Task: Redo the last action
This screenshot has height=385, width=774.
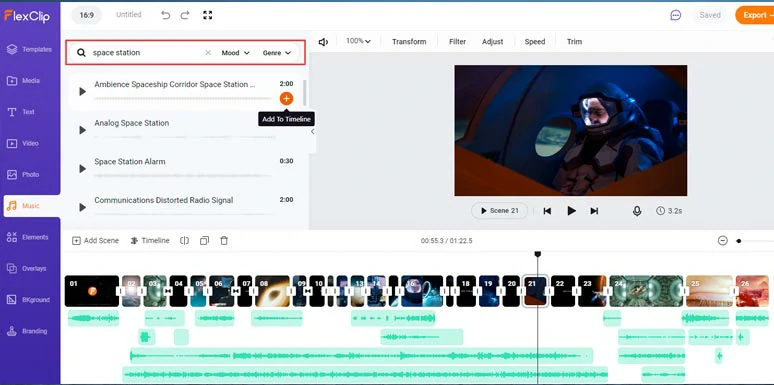Action: click(x=185, y=15)
